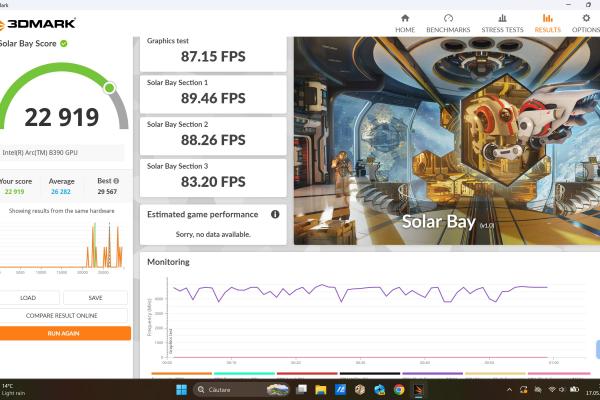Click the Solar Bay Section 3 result
This screenshot has height=400, width=600.
pyautogui.click(x=213, y=178)
